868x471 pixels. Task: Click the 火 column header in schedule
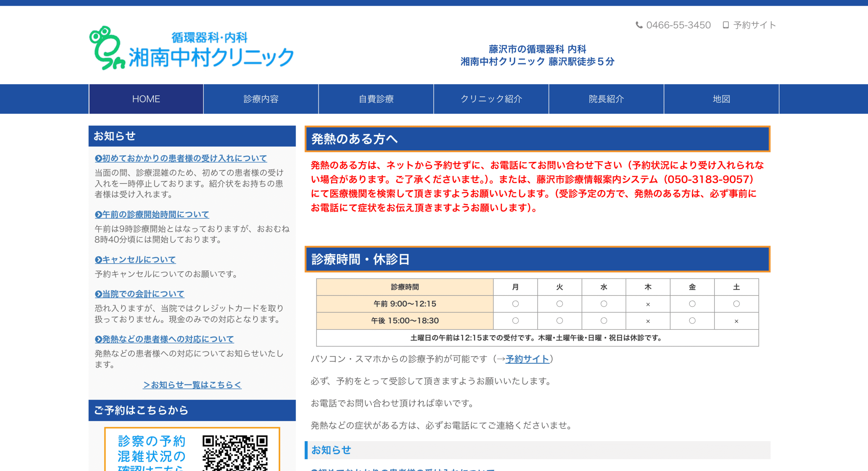559,287
